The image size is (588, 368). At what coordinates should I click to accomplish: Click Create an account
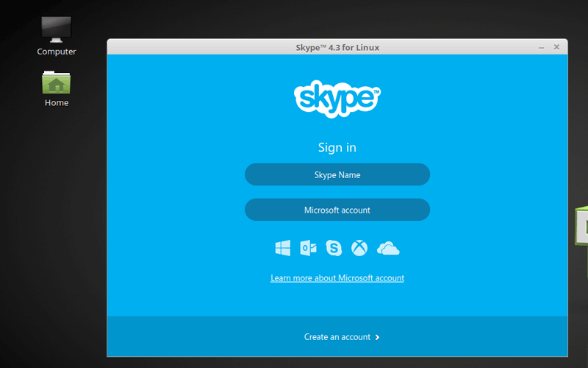click(x=337, y=337)
